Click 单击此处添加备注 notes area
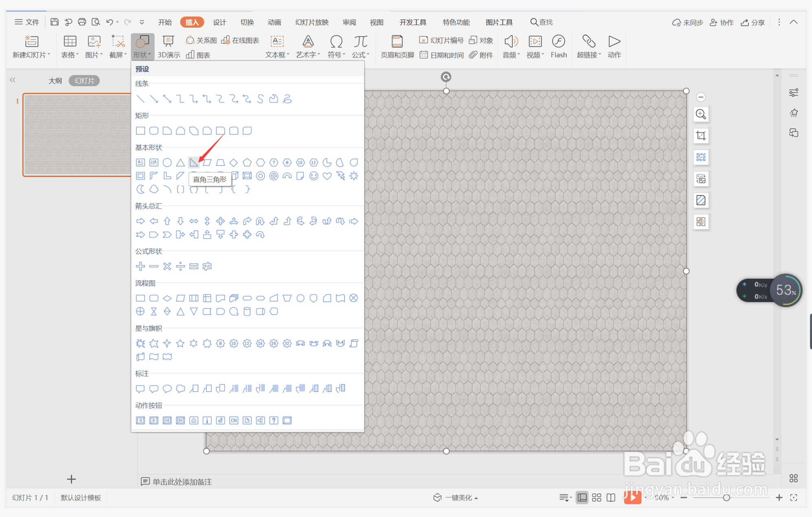The height and width of the screenshot is (517, 812). click(x=182, y=482)
